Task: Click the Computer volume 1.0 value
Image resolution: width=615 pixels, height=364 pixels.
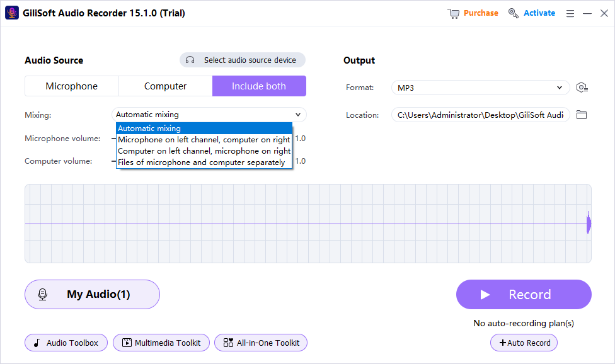Action: pos(301,161)
